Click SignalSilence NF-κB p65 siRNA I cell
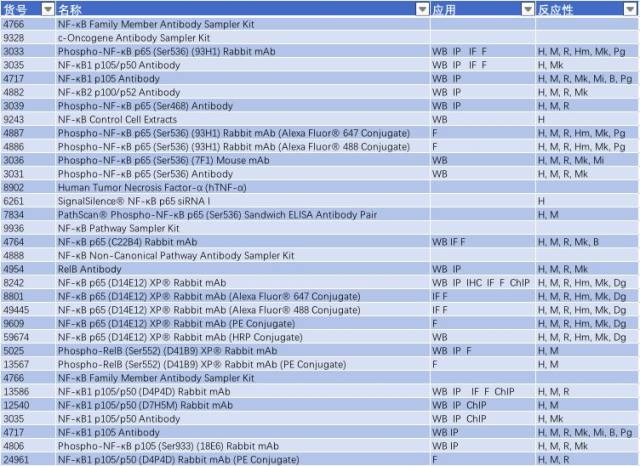The width and height of the screenshot is (640, 466). [242, 201]
